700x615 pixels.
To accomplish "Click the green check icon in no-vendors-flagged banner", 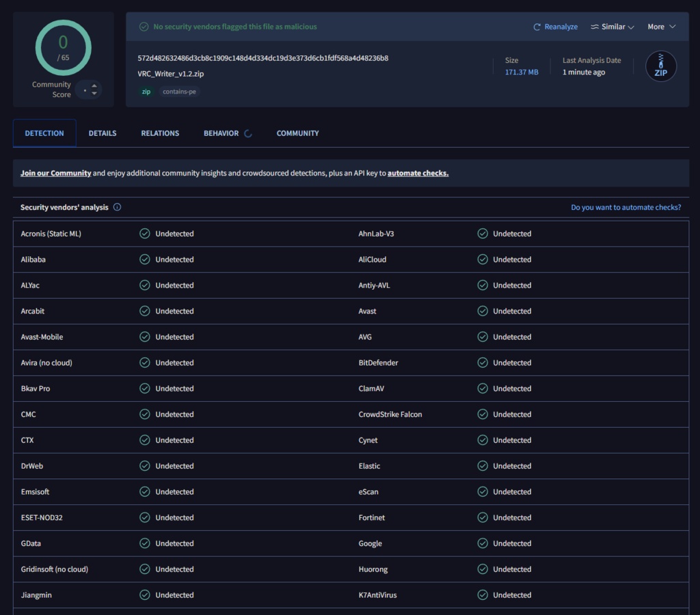I will click(144, 27).
